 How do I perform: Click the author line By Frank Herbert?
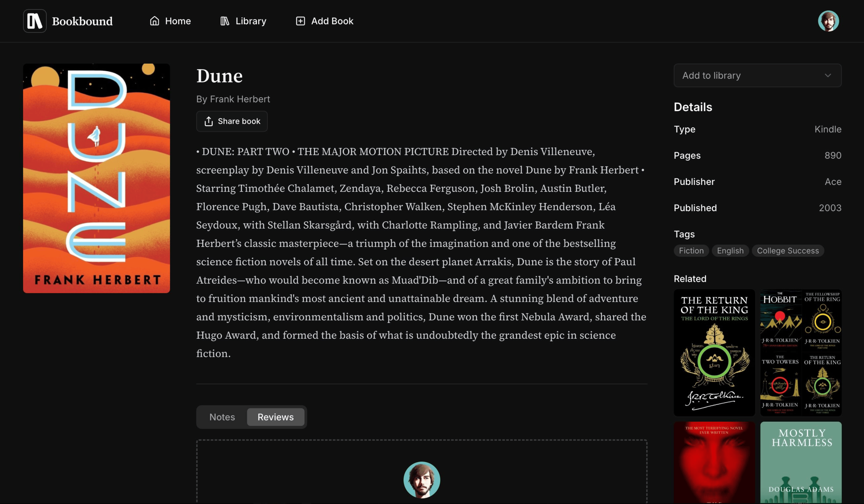tap(233, 99)
